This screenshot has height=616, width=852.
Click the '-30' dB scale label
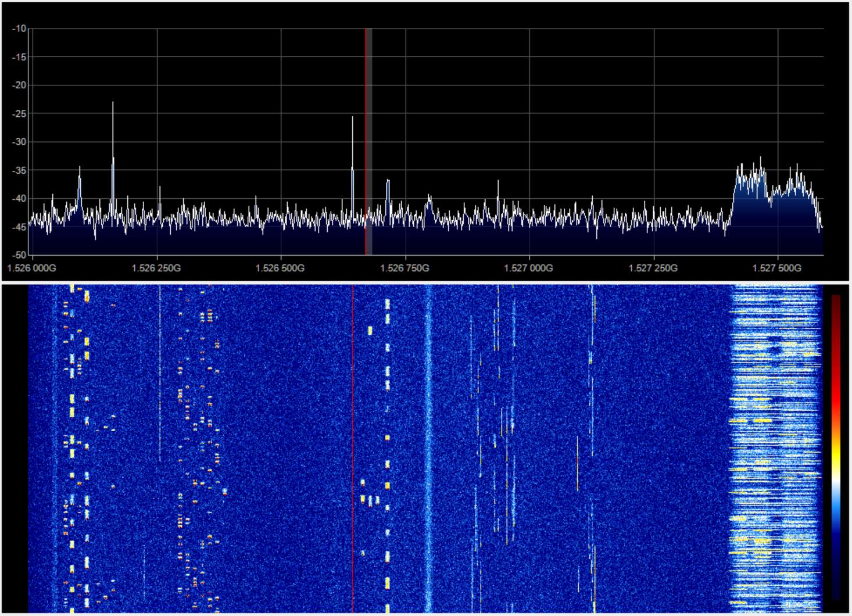[x=20, y=142]
